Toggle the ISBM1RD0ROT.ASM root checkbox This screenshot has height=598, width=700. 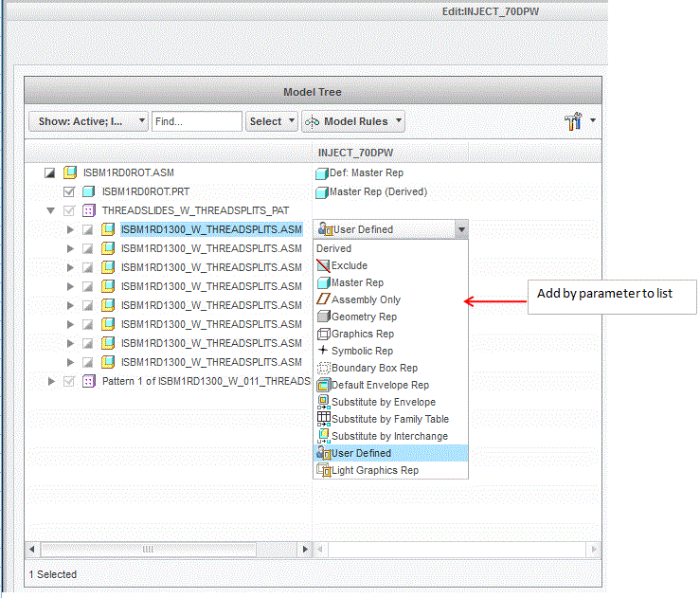(49, 172)
